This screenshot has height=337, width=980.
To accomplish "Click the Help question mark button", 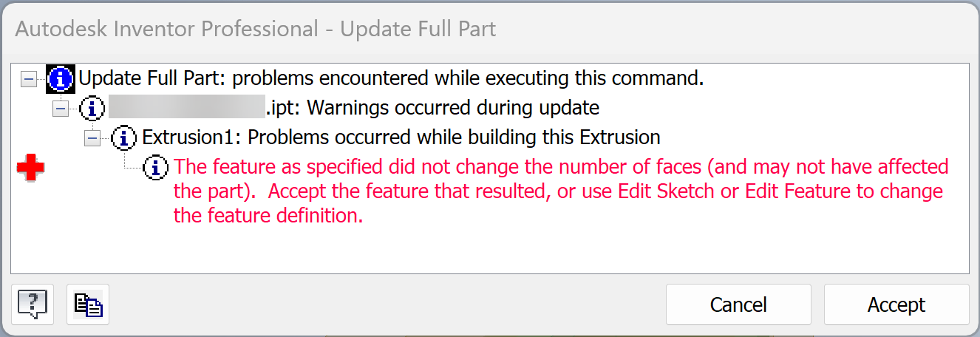I will point(33,304).
